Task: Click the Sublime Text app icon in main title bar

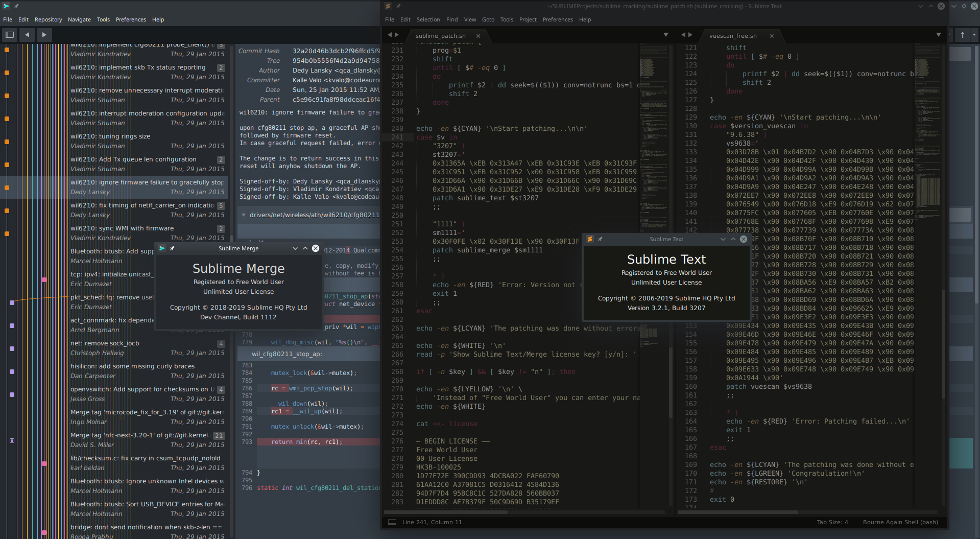Action: (388, 6)
